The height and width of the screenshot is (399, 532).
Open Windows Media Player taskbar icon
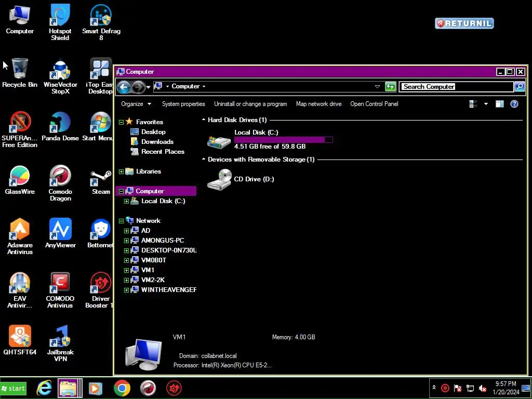[x=96, y=388]
